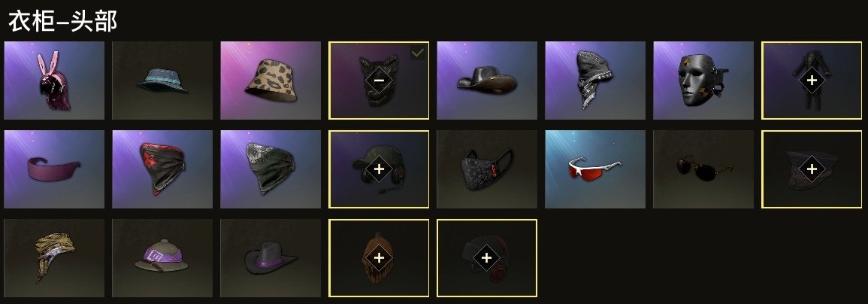Select the leopard print bucket hat
The image size is (868, 304).
[271, 81]
